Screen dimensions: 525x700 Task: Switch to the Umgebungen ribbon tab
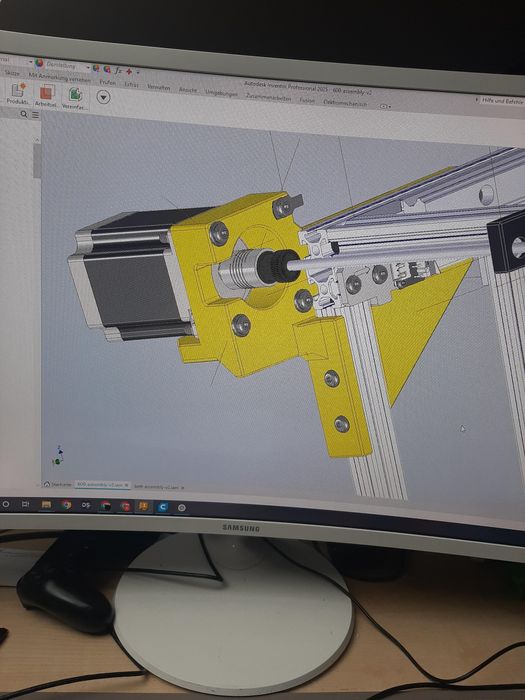tap(221, 93)
